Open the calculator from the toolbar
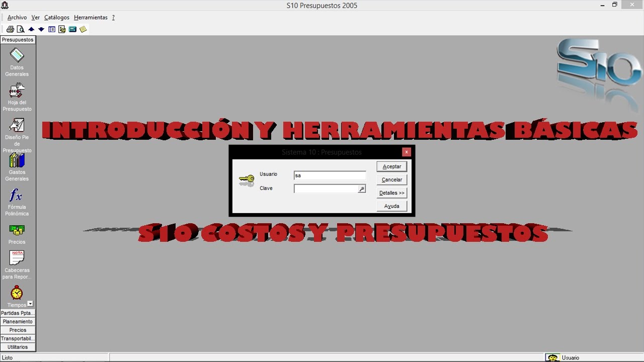Viewport: 644px width, 362px height. click(x=72, y=29)
